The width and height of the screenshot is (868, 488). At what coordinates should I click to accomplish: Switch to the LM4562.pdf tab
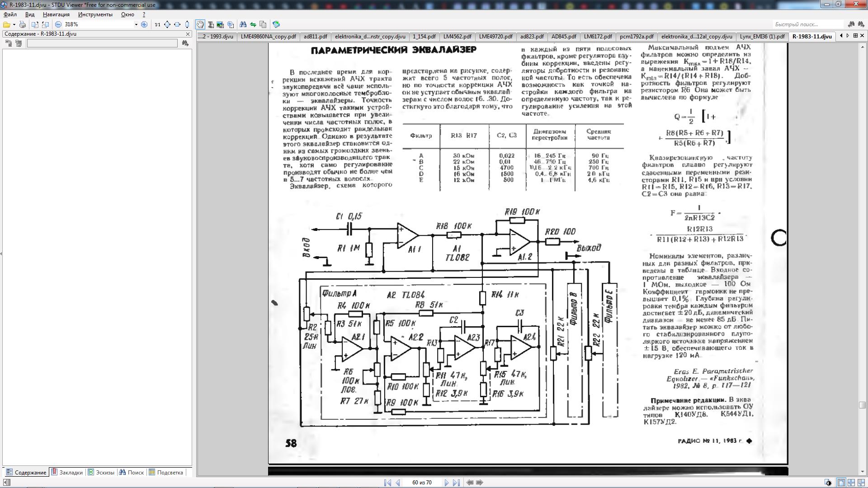pyautogui.click(x=457, y=36)
